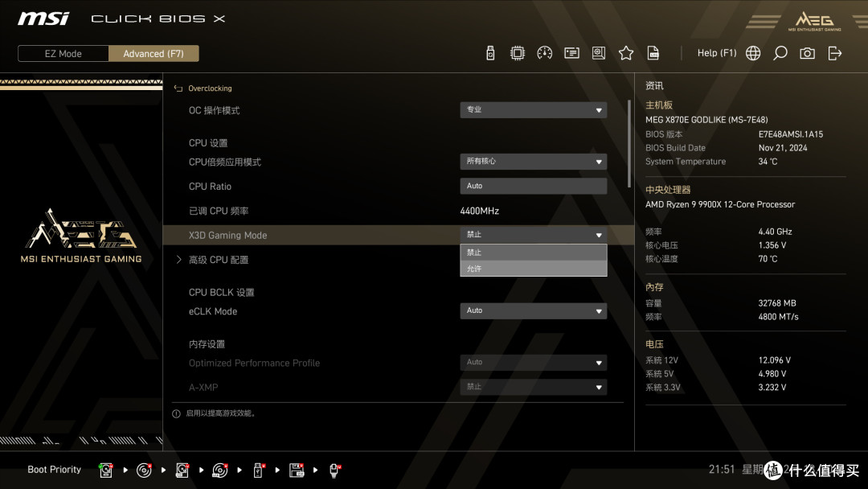The image size is (868, 489).
Task: Open the speedometer performance icon
Action: [545, 53]
